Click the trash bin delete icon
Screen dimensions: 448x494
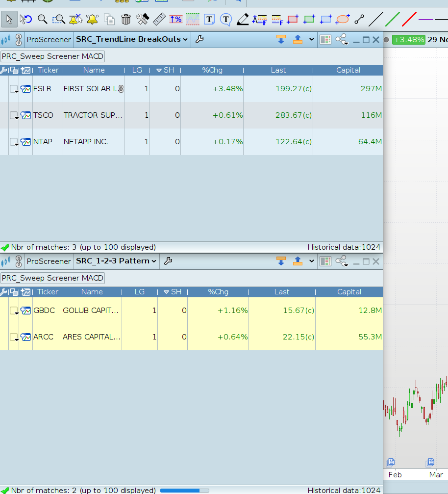(x=126, y=20)
